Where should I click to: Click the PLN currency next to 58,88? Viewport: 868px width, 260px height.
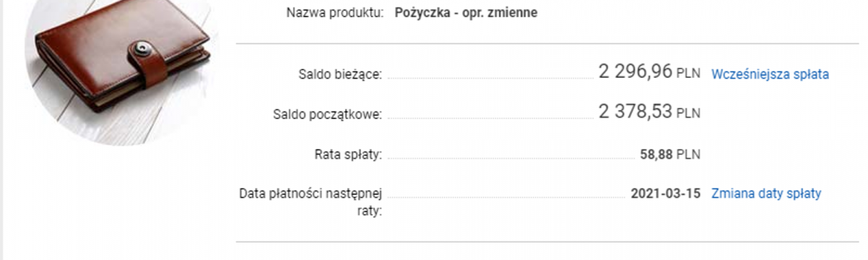coord(688,154)
